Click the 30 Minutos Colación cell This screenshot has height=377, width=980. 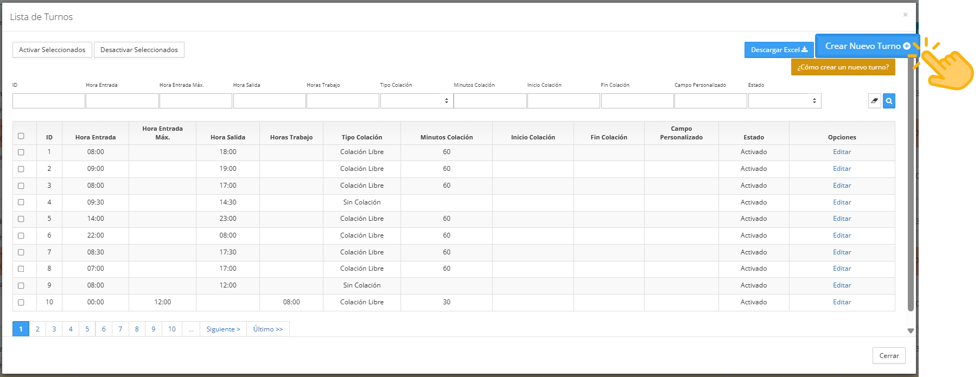click(x=447, y=302)
